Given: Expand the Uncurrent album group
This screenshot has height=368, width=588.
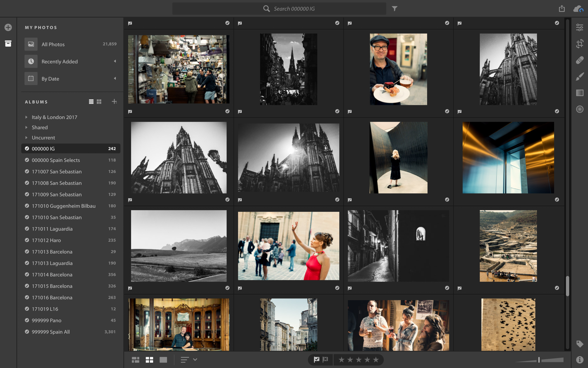Looking at the screenshot, I should click(26, 137).
